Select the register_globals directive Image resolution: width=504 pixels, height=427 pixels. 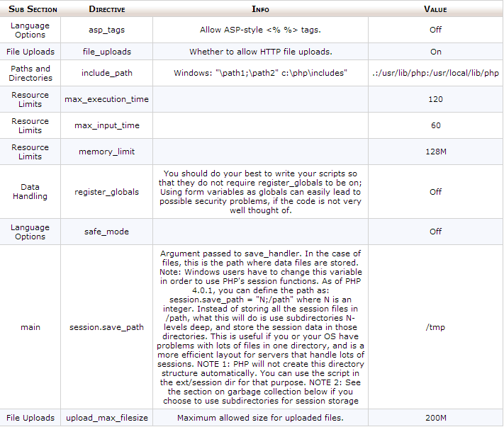[x=107, y=191]
